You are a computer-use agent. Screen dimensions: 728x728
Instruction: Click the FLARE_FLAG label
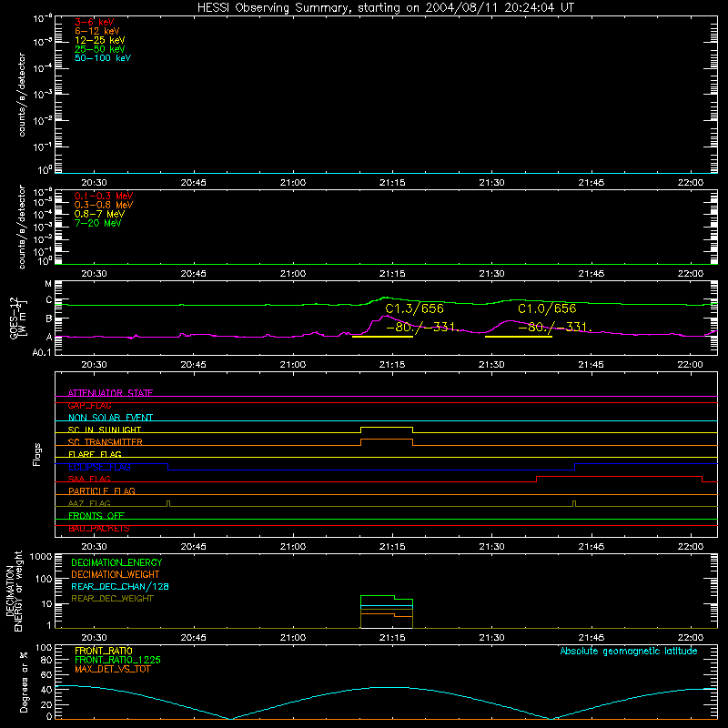tap(95, 454)
